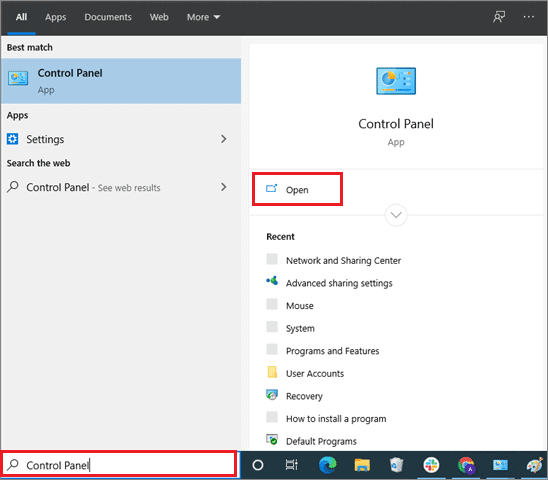Launch Microsoft Edge from the taskbar
548x480 pixels.
[327, 465]
